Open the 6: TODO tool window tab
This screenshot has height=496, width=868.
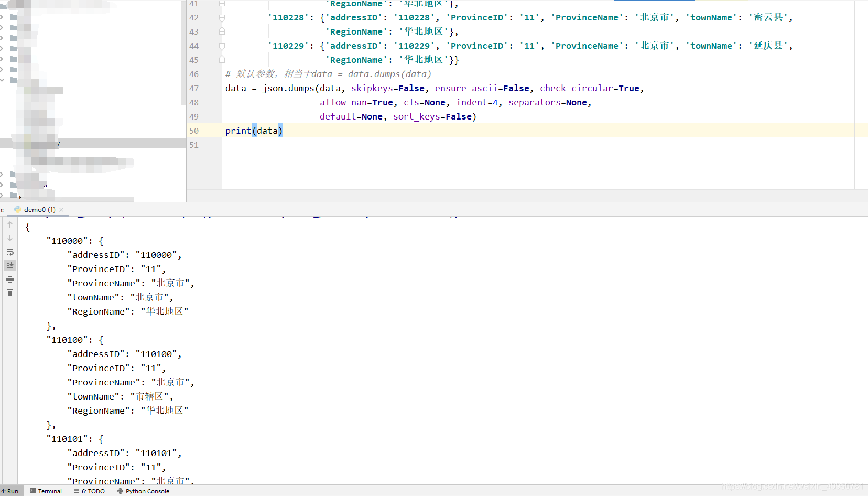(x=89, y=491)
